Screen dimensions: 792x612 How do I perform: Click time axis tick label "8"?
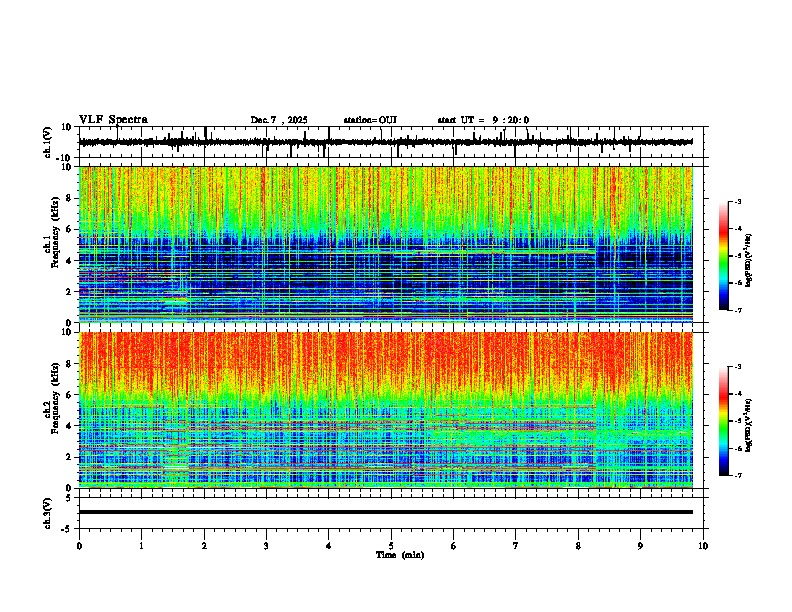click(x=578, y=546)
